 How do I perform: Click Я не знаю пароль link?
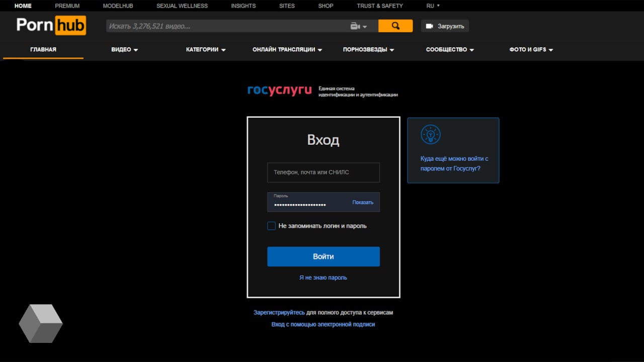pos(323,278)
